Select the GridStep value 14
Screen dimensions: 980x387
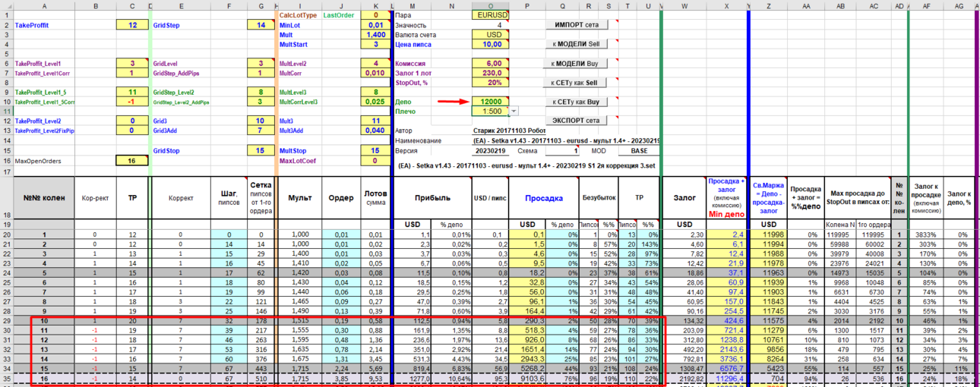pyautogui.click(x=261, y=25)
